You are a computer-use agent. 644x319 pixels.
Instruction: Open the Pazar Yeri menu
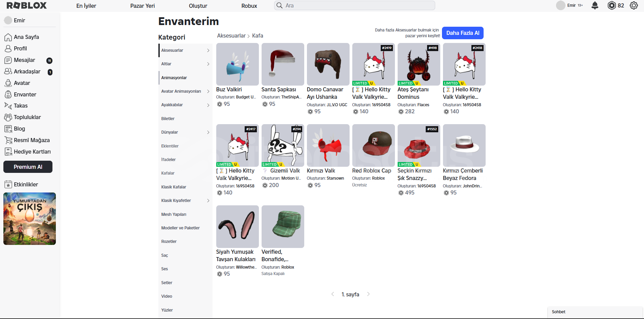pos(142,6)
